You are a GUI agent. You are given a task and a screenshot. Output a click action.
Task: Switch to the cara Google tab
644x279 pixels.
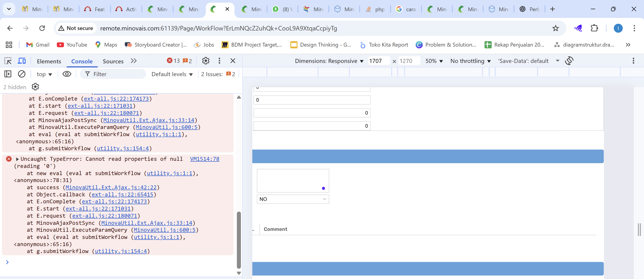(406, 9)
